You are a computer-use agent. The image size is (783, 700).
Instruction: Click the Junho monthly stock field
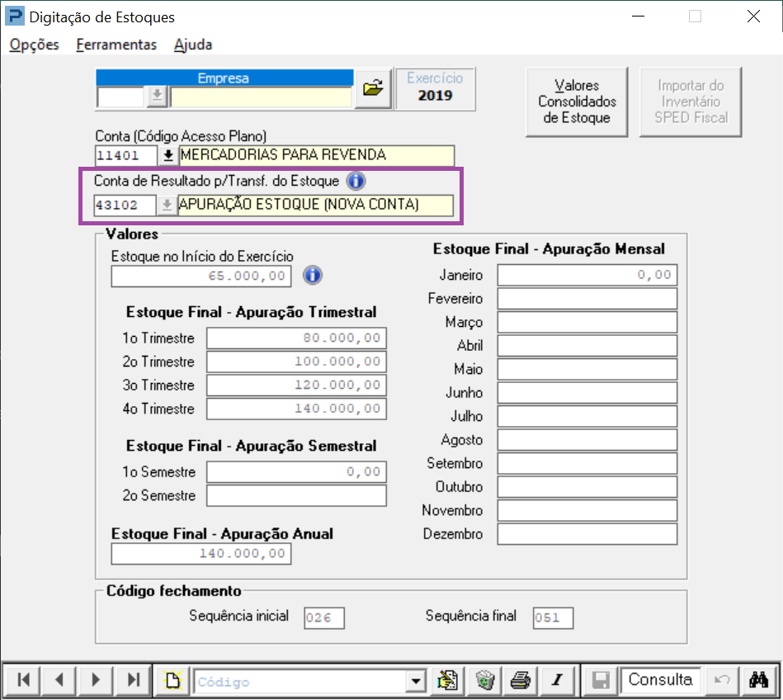click(587, 393)
